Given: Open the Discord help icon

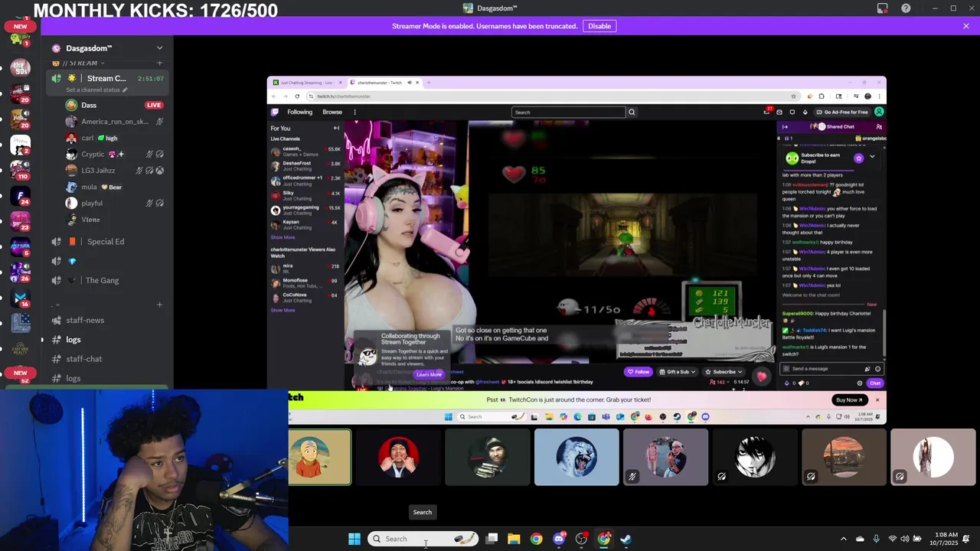Looking at the screenshot, I should [x=906, y=8].
